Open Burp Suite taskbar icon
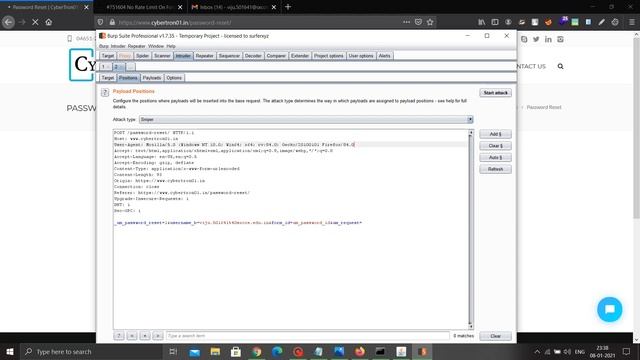 click(x=422, y=351)
